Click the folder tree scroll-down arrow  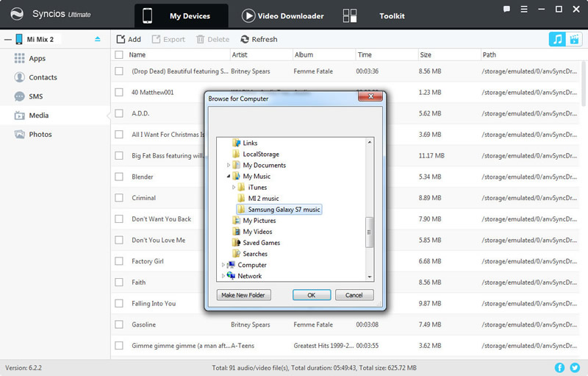click(370, 277)
